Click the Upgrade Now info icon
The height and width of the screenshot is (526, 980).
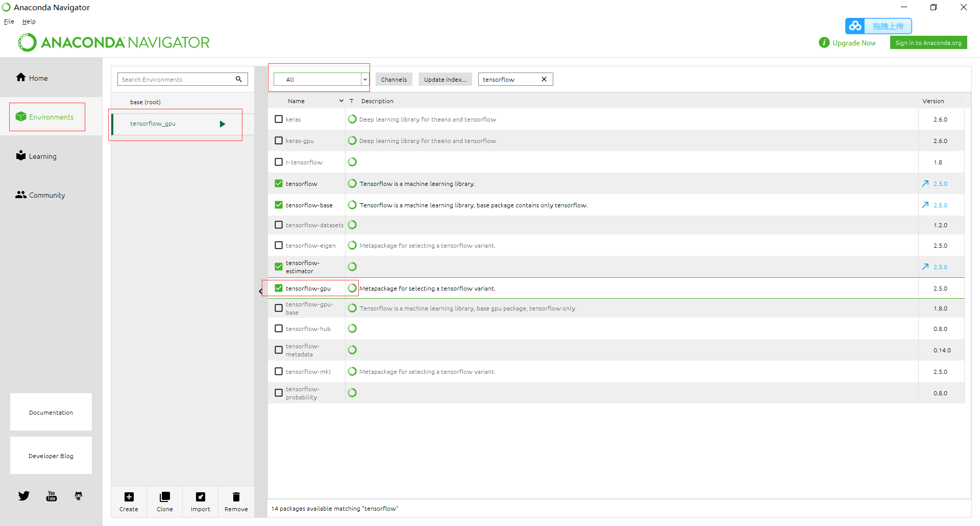pos(824,42)
